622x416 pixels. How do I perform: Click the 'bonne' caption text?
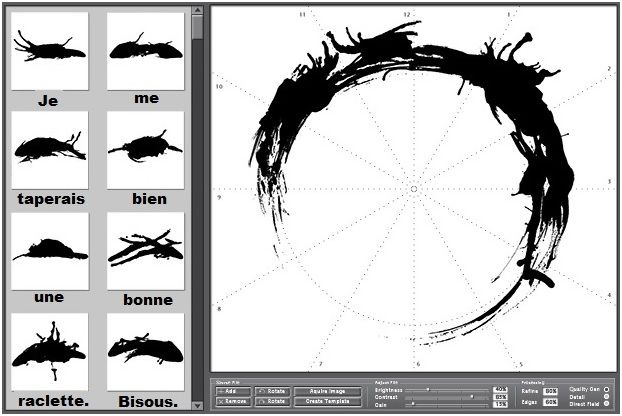[148, 300]
